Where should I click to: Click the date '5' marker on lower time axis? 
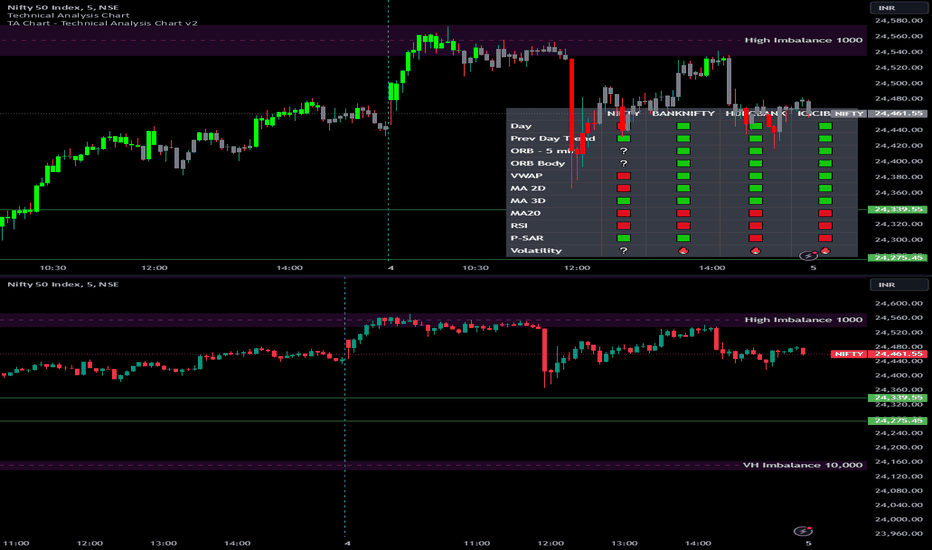point(808,543)
